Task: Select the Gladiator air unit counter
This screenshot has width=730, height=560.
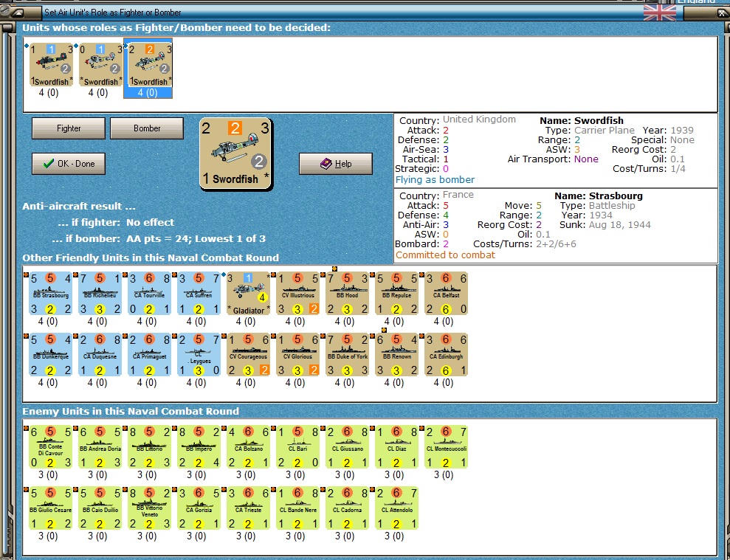Action: pyautogui.click(x=248, y=294)
